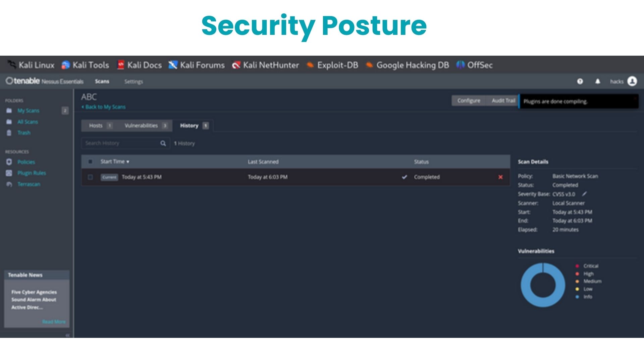Open the Trash folder

click(x=24, y=133)
